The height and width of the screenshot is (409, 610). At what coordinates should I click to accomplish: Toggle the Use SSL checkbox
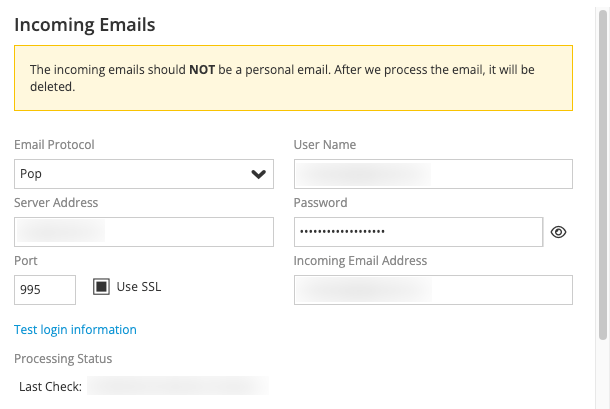coord(101,287)
